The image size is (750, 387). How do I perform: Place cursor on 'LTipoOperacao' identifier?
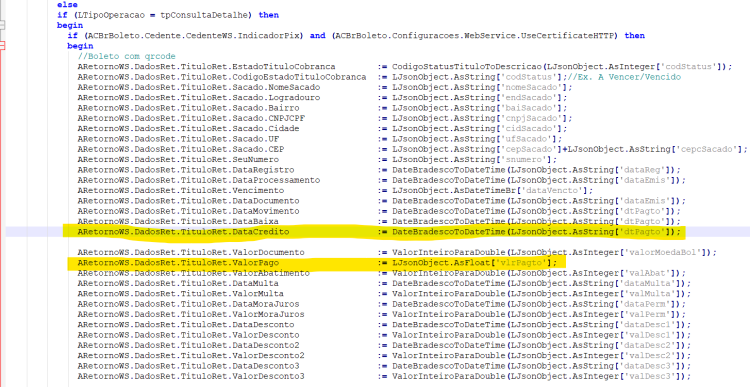[x=112, y=15]
